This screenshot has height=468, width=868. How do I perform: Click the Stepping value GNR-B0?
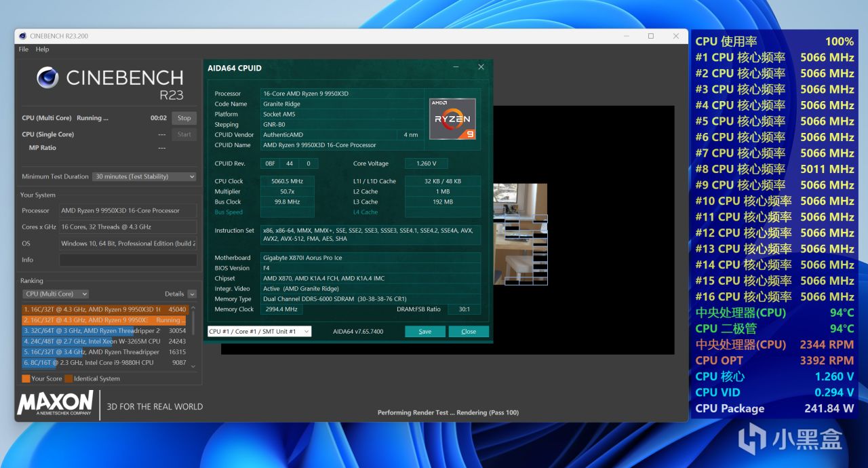342,124
